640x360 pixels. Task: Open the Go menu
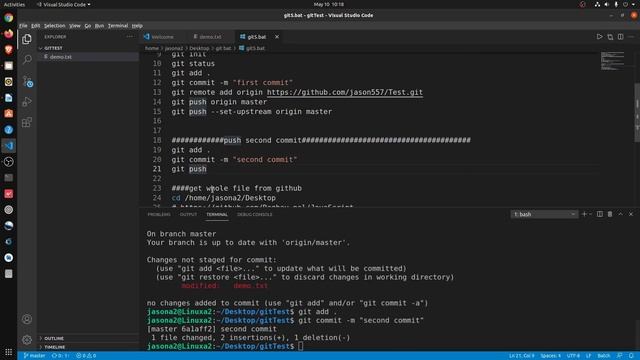coord(88,26)
